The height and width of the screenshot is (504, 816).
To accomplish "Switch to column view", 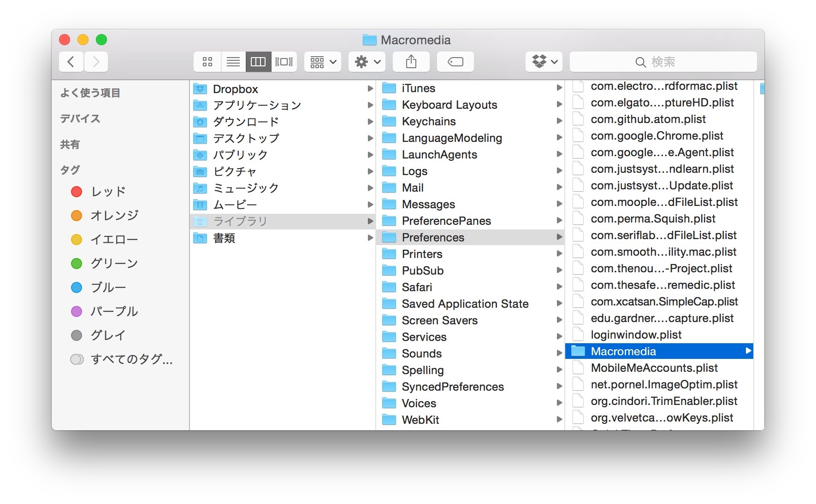I will click(258, 62).
